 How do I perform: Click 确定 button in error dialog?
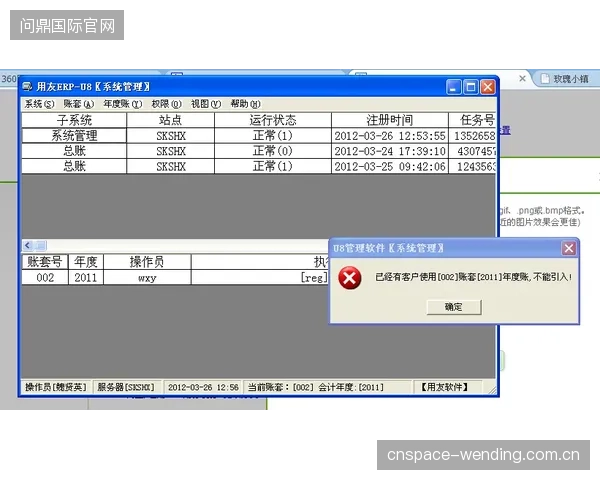(x=454, y=307)
